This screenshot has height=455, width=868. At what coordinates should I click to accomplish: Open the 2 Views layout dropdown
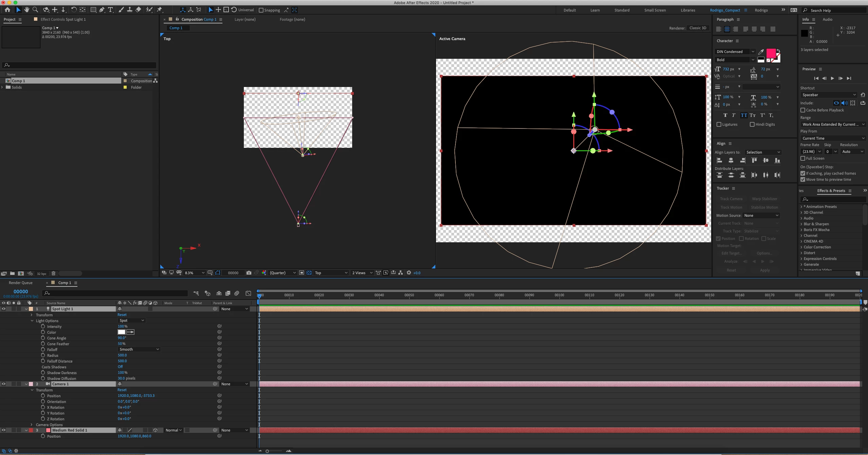[362, 273]
